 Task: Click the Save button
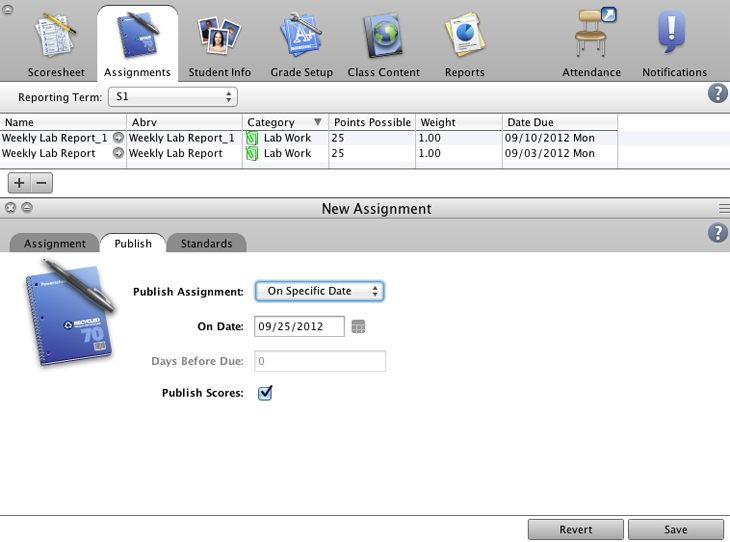pyautogui.click(x=675, y=530)
